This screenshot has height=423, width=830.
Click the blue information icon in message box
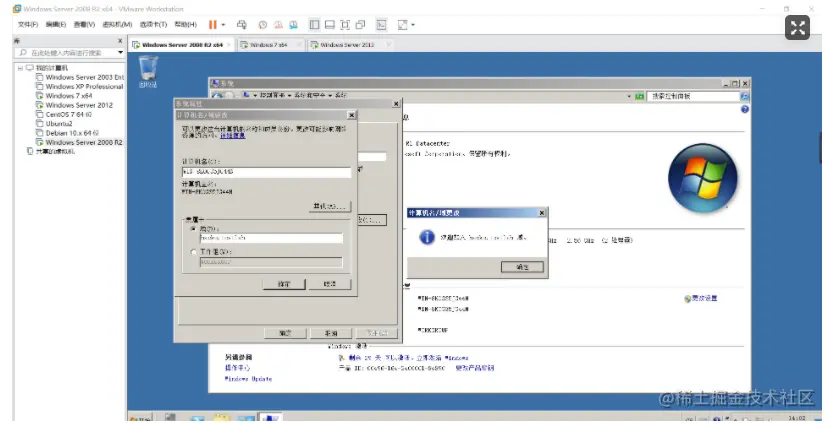tap(427, 237)
